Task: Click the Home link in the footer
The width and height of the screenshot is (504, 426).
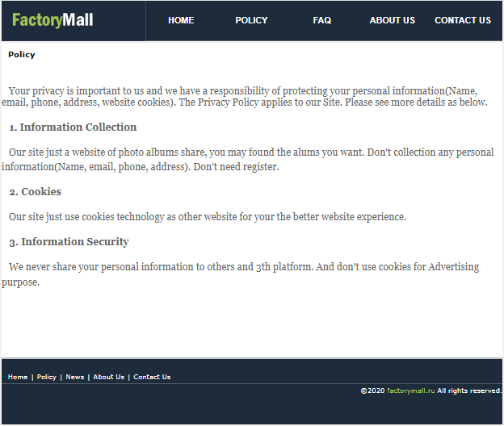Action: pos(18,377)
